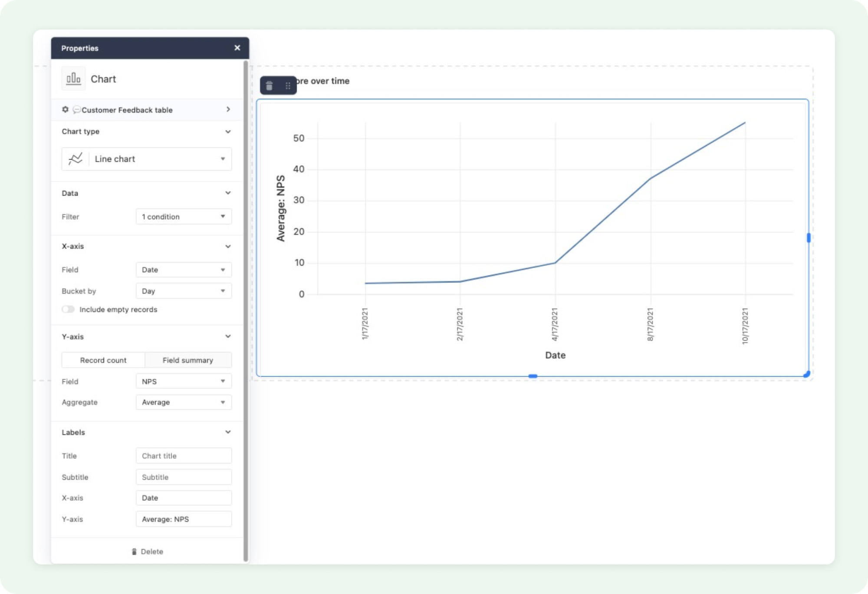Open the Filter dropdown showing 1 condition
Image resolution: width=868 pixels, height=594 pixels.
(183, 216)
